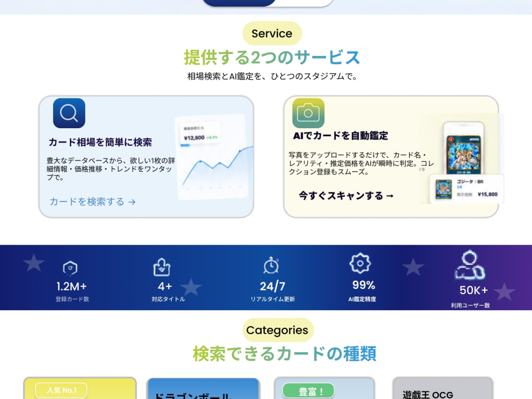Click the Service pill label
532x399 pixels.
coord(272,34)
